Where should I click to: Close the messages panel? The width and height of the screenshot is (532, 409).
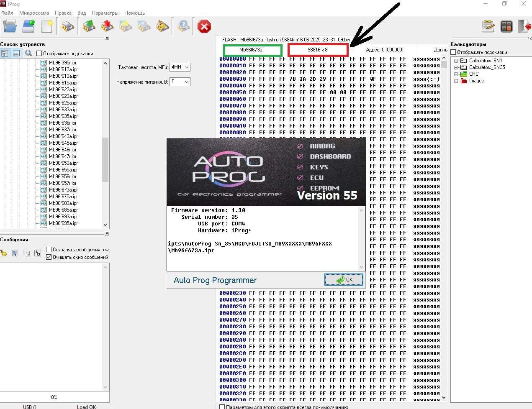click(x=107, y=233)
